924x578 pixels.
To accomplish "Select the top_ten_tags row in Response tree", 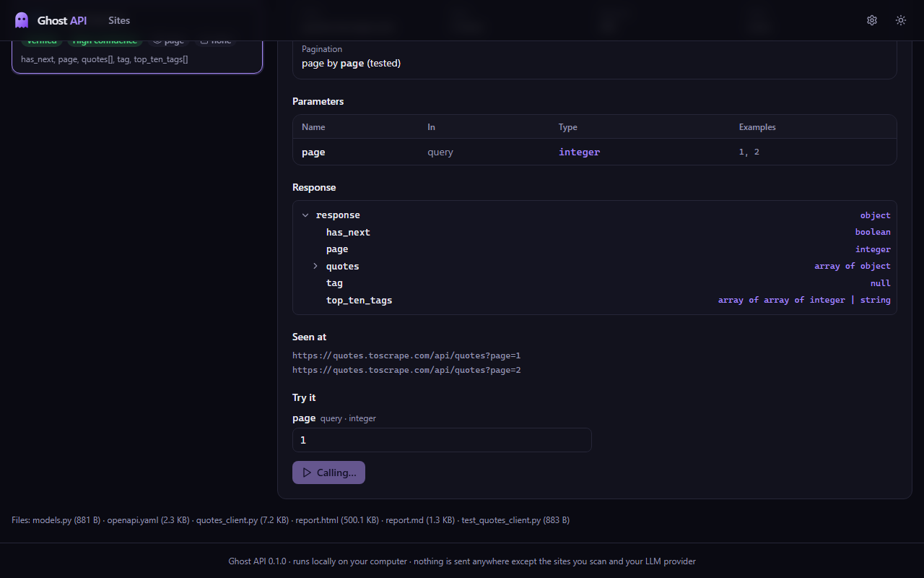I will (x=595, y=301).
